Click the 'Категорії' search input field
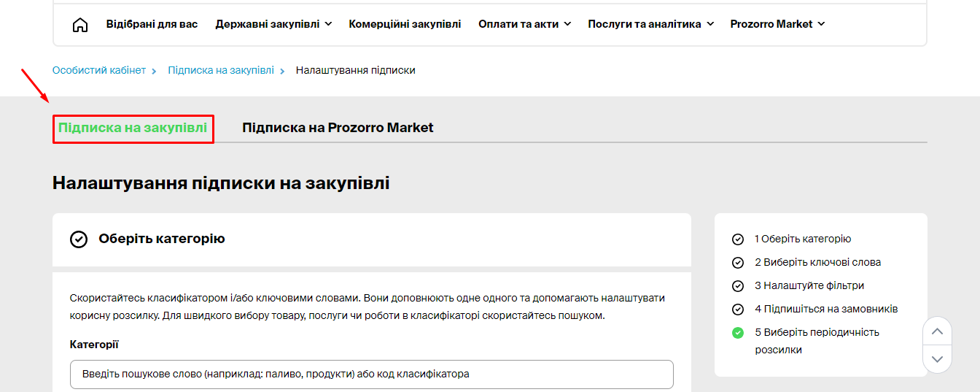Image resolution: width=980 pixels, height=392 pixels. 371,374
